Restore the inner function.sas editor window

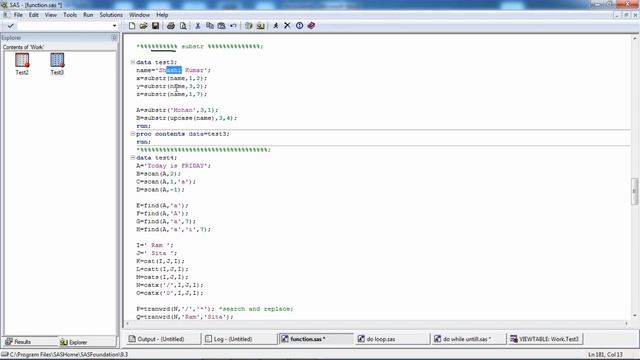pyautogui.click(x=626, y=15)
